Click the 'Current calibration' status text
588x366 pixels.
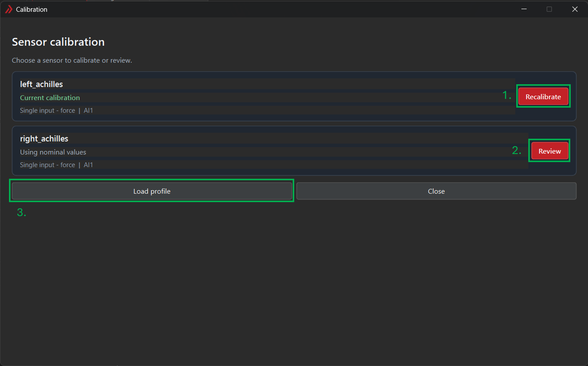point(50,98)
